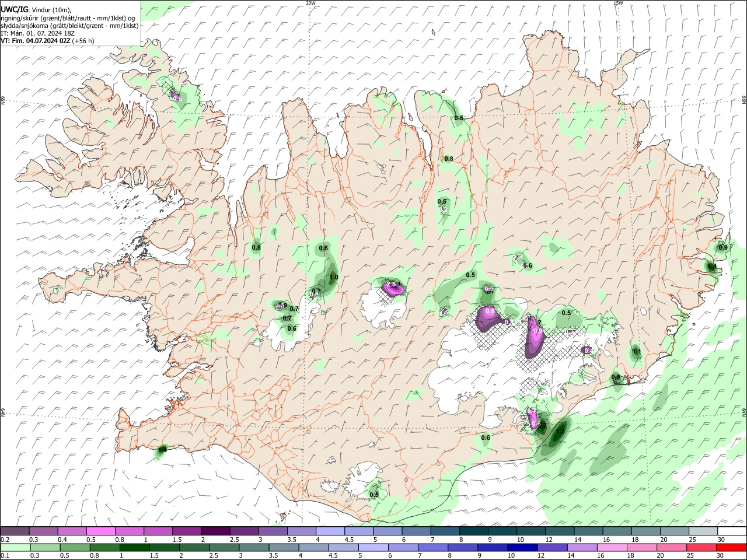Click the light gray swatch between 25 and 30 on the snow scale
The height and width of the screenshot is (560, 747).
point(702,531)
